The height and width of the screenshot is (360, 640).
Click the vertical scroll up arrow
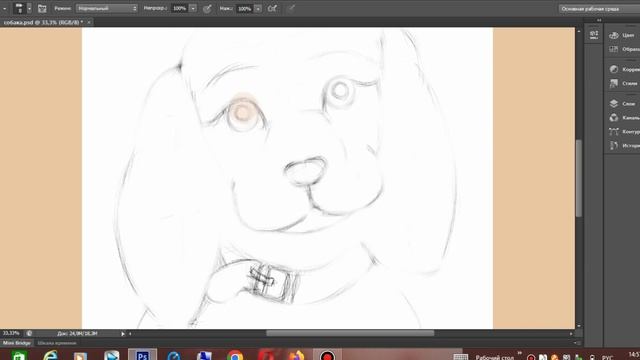578,31
